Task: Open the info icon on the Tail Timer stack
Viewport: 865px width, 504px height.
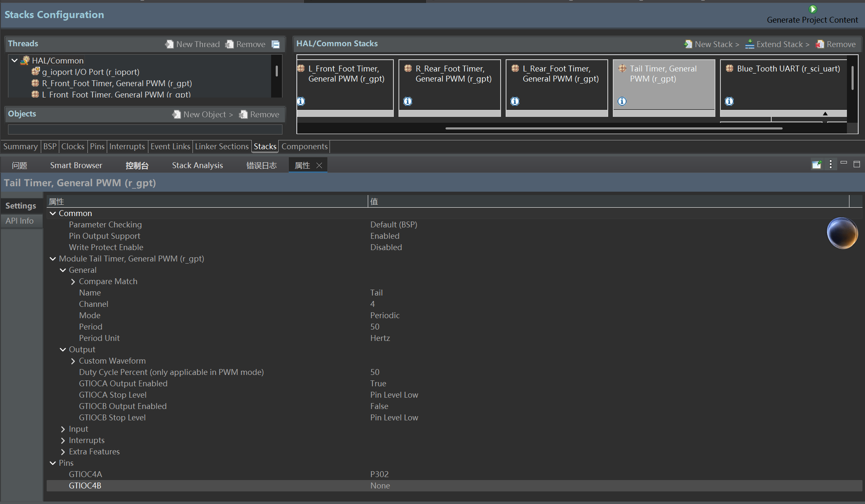Action: point(622,101)
